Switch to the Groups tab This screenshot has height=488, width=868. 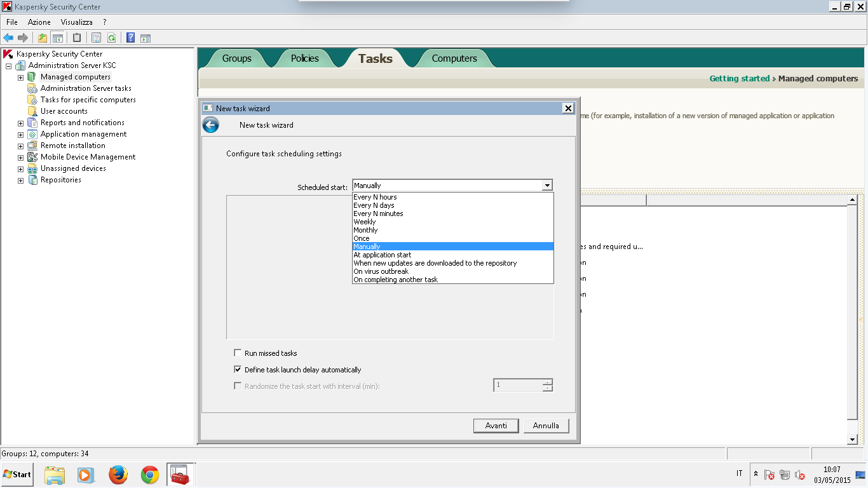[237, 58]
